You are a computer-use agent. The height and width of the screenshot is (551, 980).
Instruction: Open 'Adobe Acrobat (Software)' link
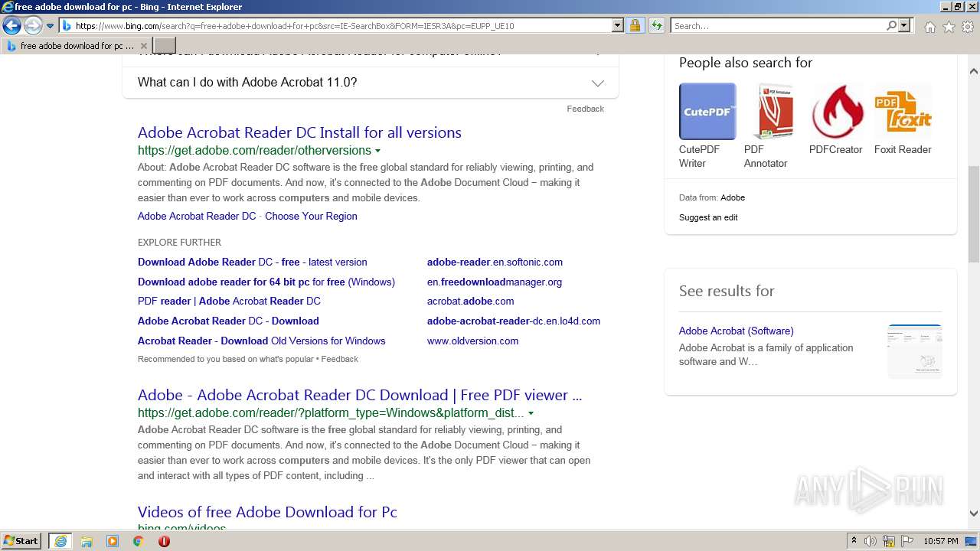(x=736, y=331)
